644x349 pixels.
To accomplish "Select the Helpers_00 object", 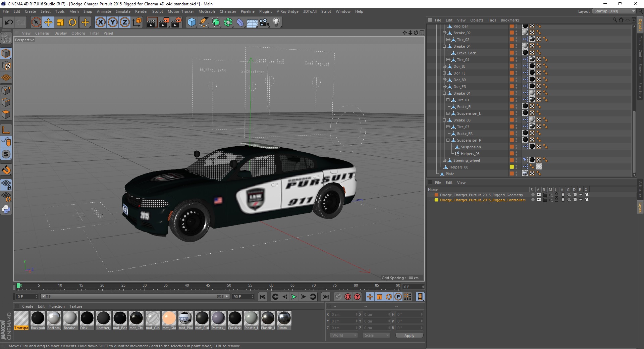I will pos(459,167).
